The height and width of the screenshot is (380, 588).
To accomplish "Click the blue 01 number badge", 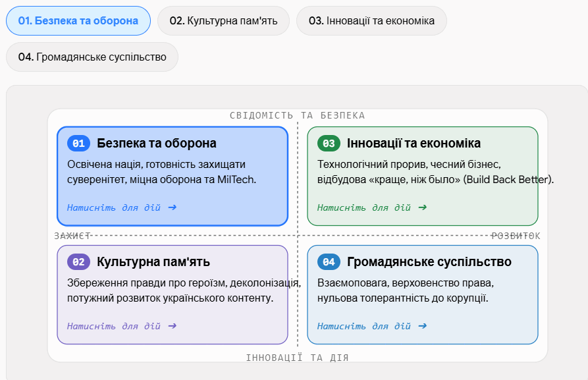I will (x=79, y=144).
